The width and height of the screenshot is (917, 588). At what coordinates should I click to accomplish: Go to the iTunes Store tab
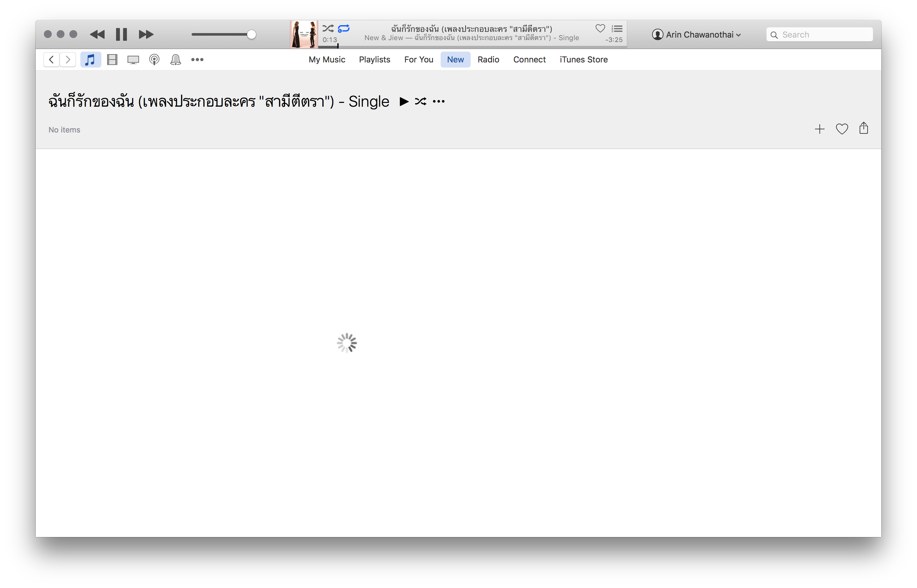tap(583, 60)
